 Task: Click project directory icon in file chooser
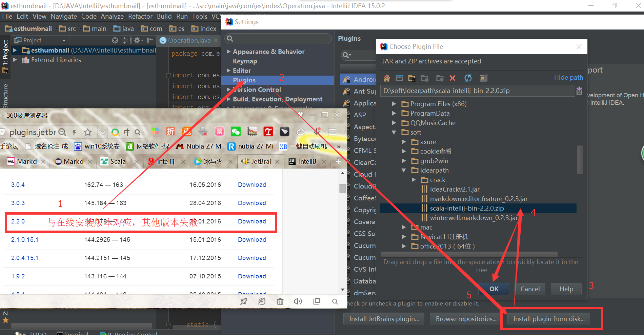412,78
